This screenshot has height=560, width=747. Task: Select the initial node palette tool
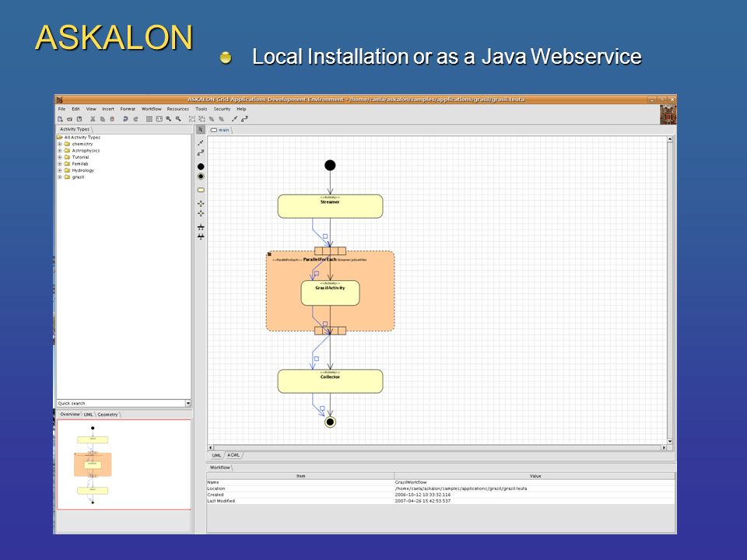(x=201, y=166)
